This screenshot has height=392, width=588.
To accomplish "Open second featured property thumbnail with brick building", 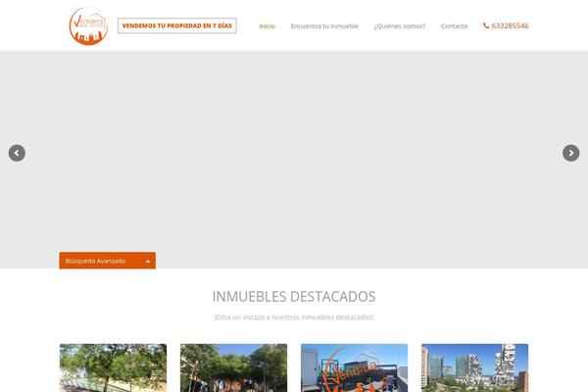I will [x=233, y=368].
